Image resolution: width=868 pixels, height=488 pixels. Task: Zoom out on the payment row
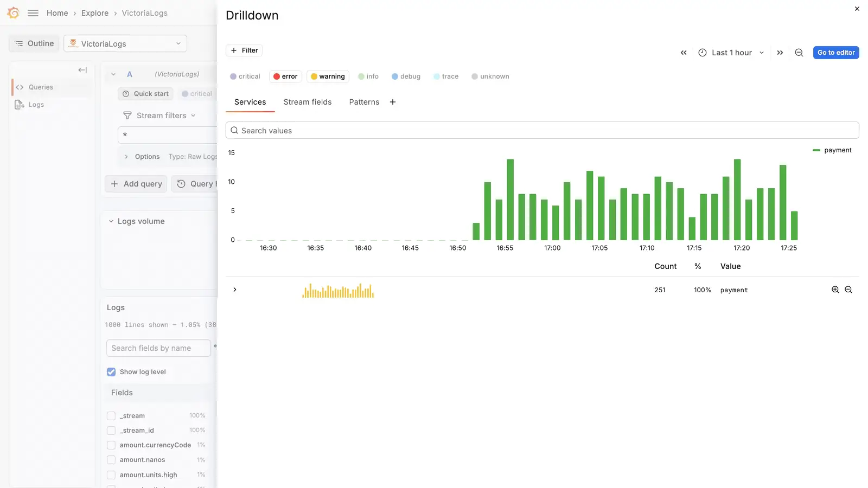[x=848, y=290]
